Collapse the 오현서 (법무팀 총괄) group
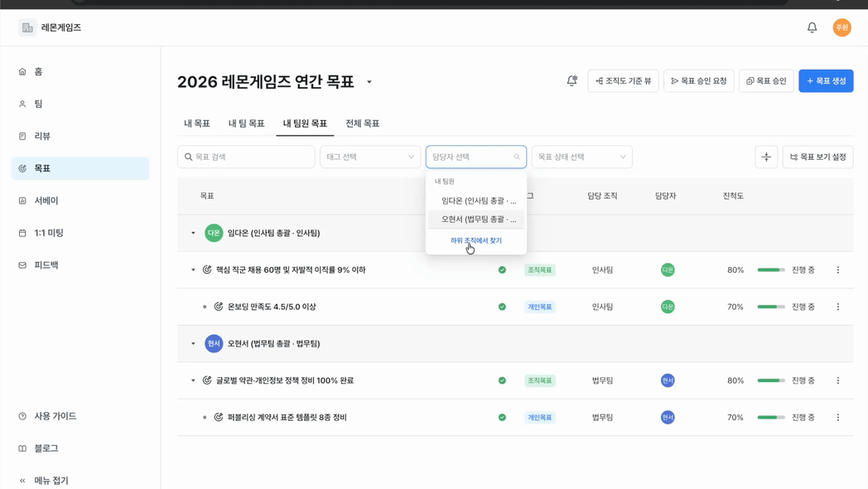Screen dimensions: 868x489 [x=193, y=343]
